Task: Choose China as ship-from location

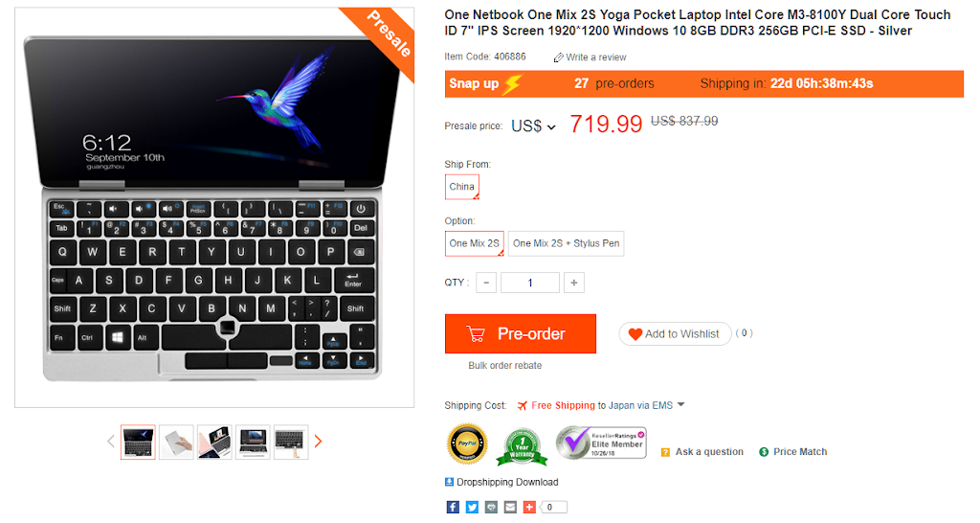Action: [462, 187]
